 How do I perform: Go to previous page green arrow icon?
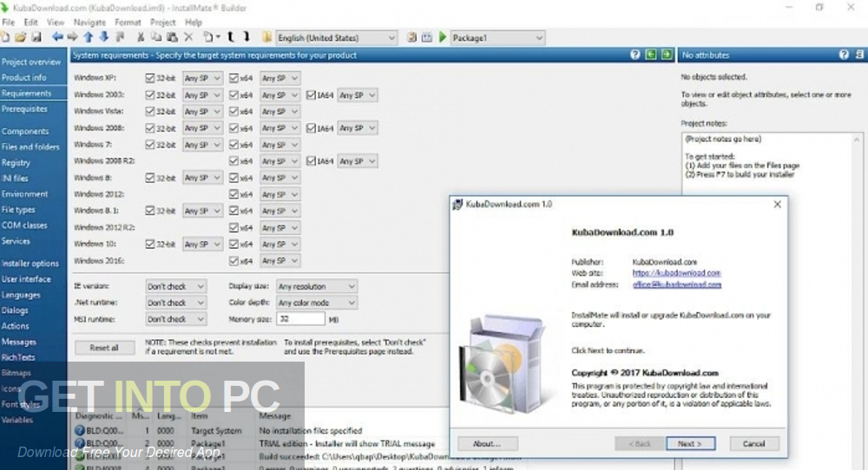[x=651, y=54]
